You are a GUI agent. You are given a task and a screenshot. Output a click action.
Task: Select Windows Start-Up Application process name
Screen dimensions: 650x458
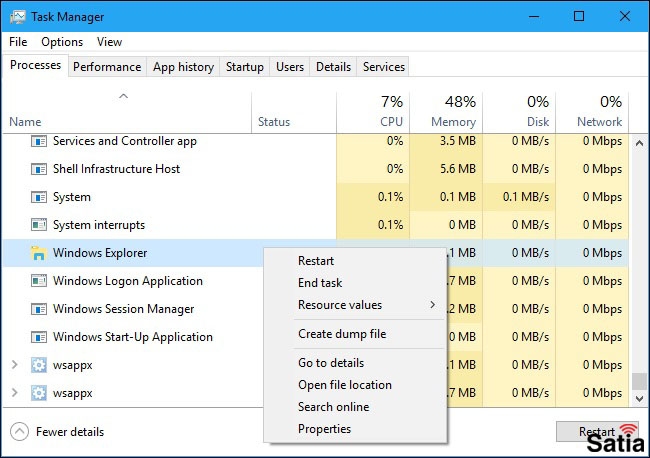(x=133, y=337)
